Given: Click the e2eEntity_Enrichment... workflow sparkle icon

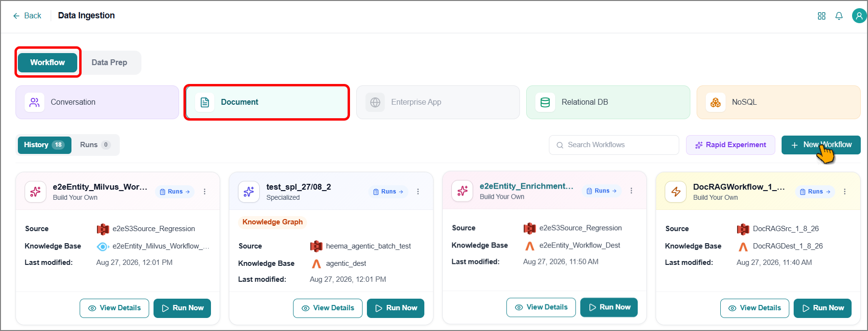Looking at the screenshot, I should pyautogui.click(x=462, y=191).
